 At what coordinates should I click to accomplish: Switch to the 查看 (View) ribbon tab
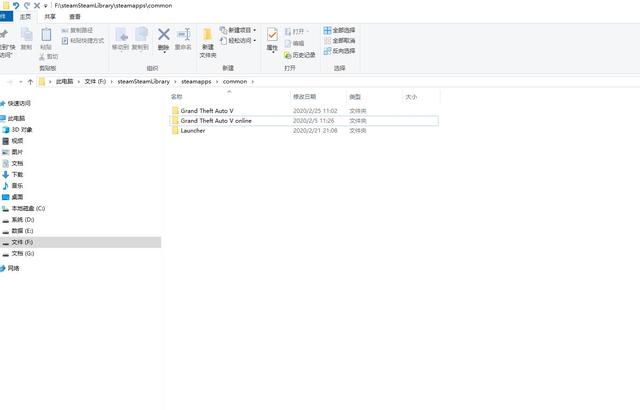point(75,17)
